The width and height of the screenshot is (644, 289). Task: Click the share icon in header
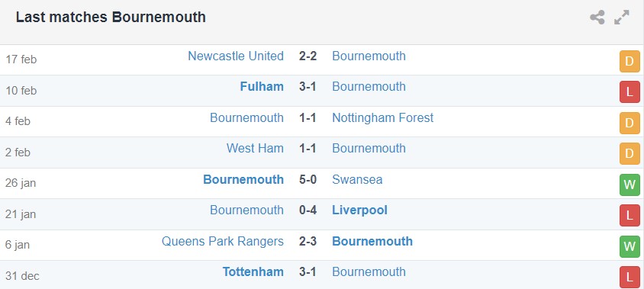(597, 18)
